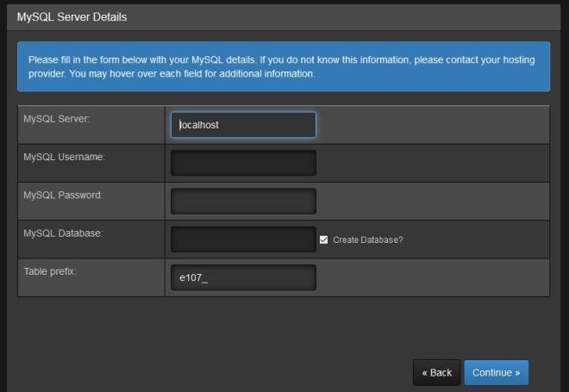Click the MySQL Server input field

[243, 125]
